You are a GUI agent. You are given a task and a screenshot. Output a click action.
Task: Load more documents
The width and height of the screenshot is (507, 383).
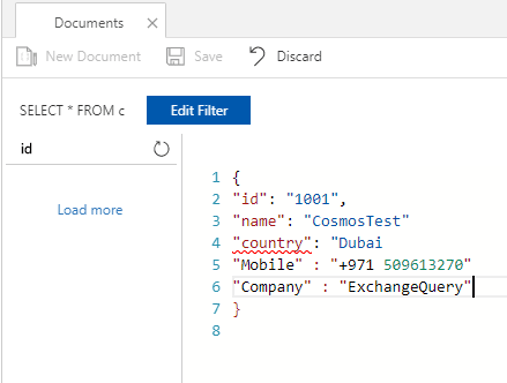pyautogui.click(x=90, y=210)
